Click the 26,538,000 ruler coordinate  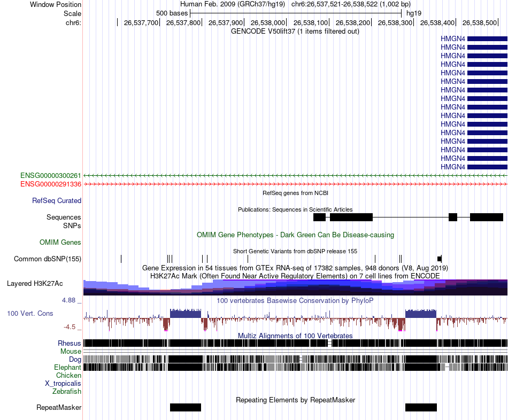(268, 22)
